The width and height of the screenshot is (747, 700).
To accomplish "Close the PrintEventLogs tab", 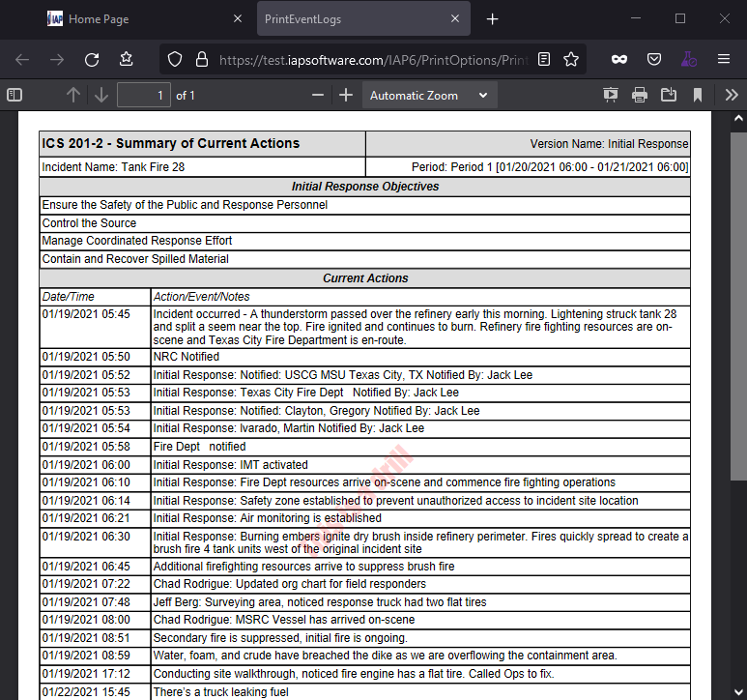I will [455, 18].
